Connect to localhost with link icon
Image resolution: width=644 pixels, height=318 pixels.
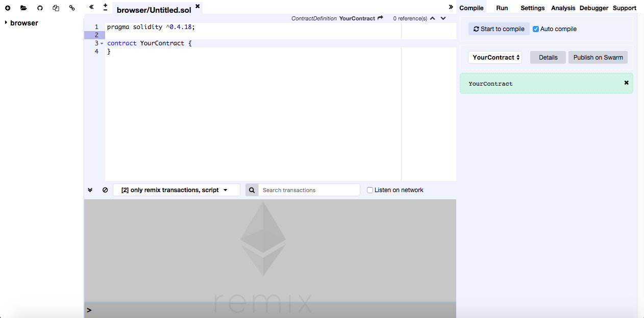[x=72, y=8]
